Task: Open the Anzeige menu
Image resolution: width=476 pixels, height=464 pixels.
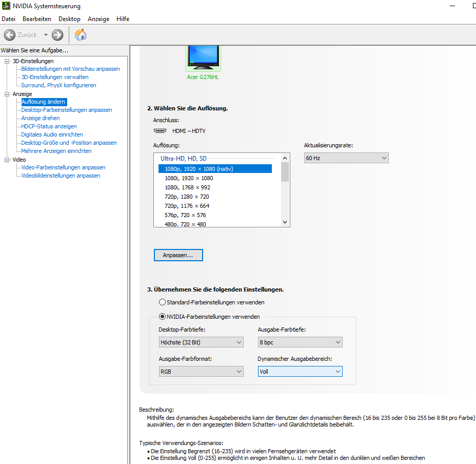Action: point(98,19)
